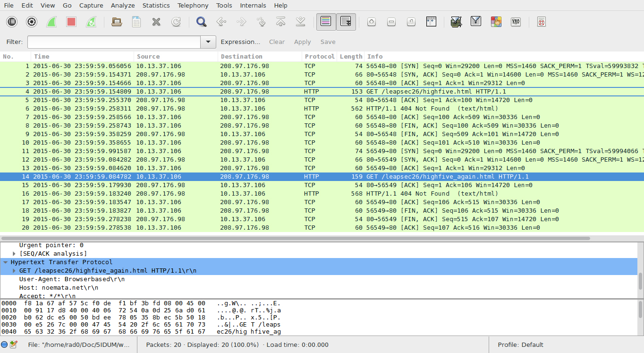Collapse the Hypertext Transfer Protocol section
644x353 pixels.
click(6, 262)
